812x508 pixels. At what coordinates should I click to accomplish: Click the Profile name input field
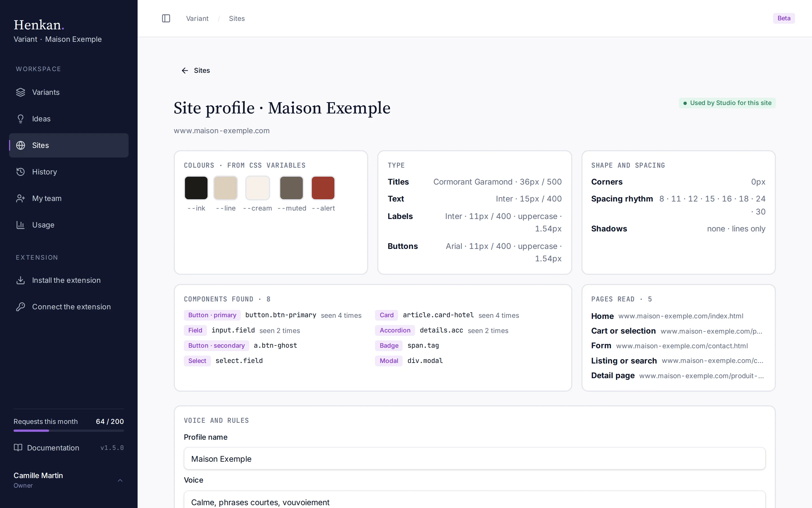point(475,458)
